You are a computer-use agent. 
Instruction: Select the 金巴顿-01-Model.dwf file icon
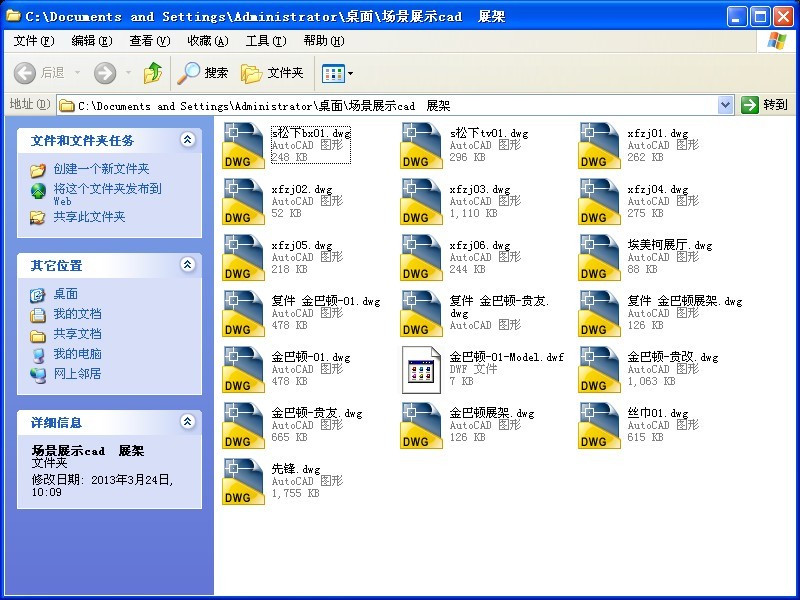point(421,369)
